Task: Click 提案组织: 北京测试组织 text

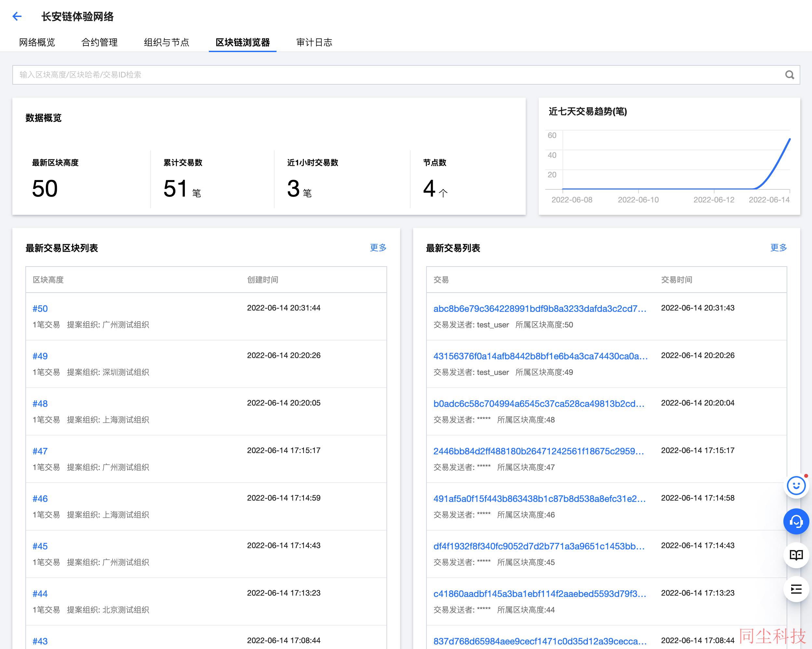Action: 108,610
